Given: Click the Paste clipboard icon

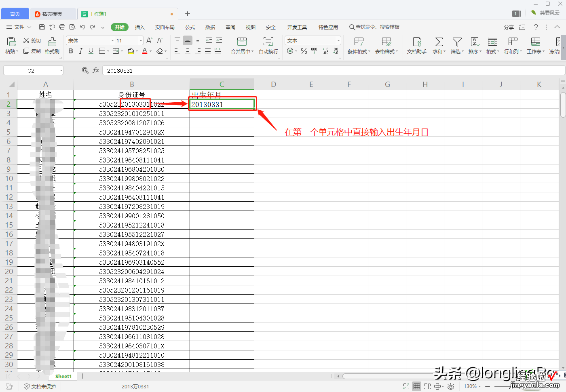Looking at the screenshot, I should click(11, 42).
